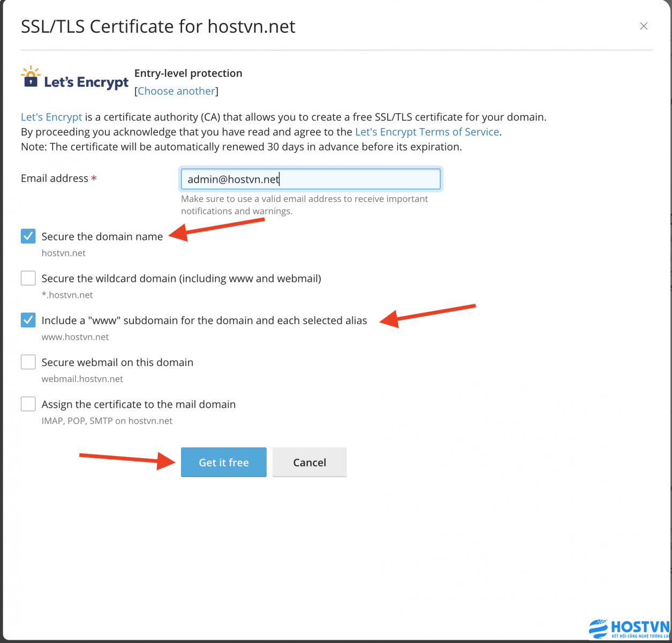Toggle Secure the domain name checkbox

[x=28, y=236]
